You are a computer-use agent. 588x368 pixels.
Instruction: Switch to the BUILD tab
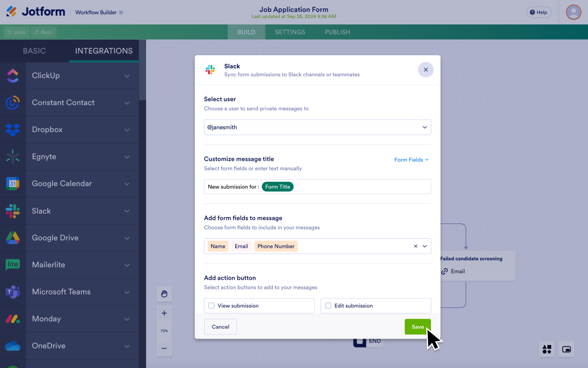(x=246, y=32)
